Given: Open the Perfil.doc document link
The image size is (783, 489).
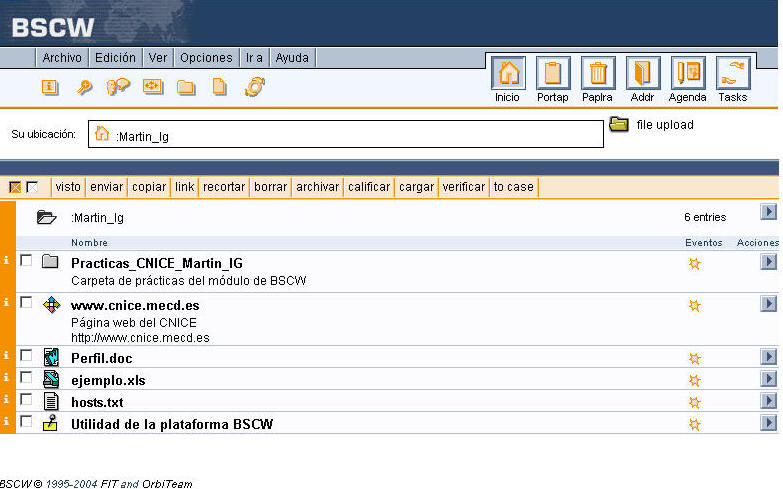Looking at the screenshot, I should tap(101, 358).
